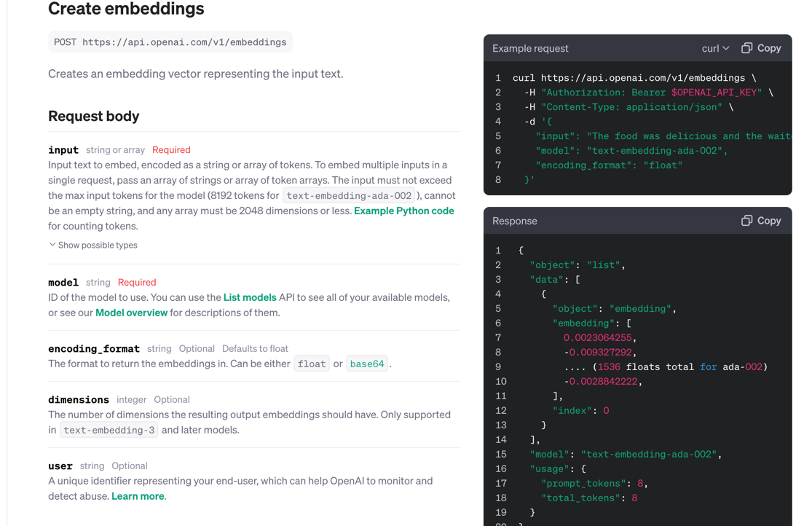Click the user parameter name
The image size is (812, 526).
60,466
